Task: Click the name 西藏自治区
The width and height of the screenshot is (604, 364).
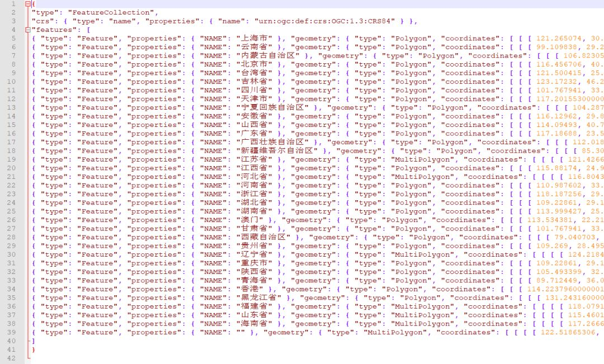Action: [x=263, y=237]
